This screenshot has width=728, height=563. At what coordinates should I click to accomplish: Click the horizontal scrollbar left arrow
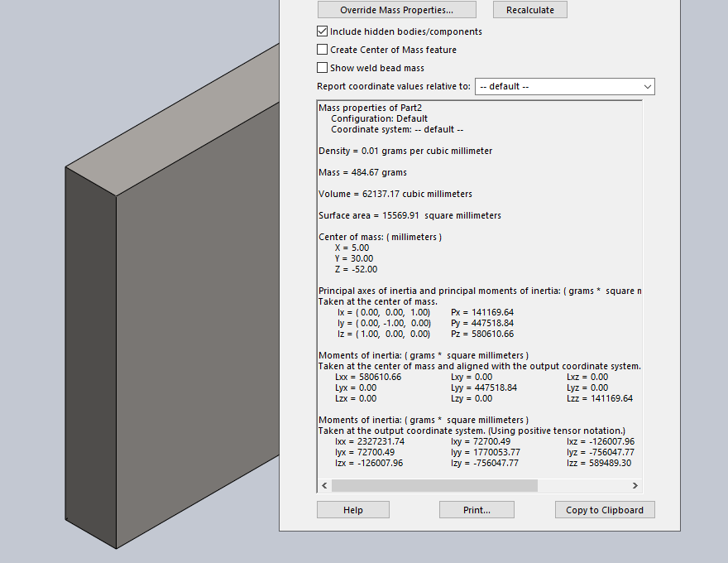tap(324, 486)
